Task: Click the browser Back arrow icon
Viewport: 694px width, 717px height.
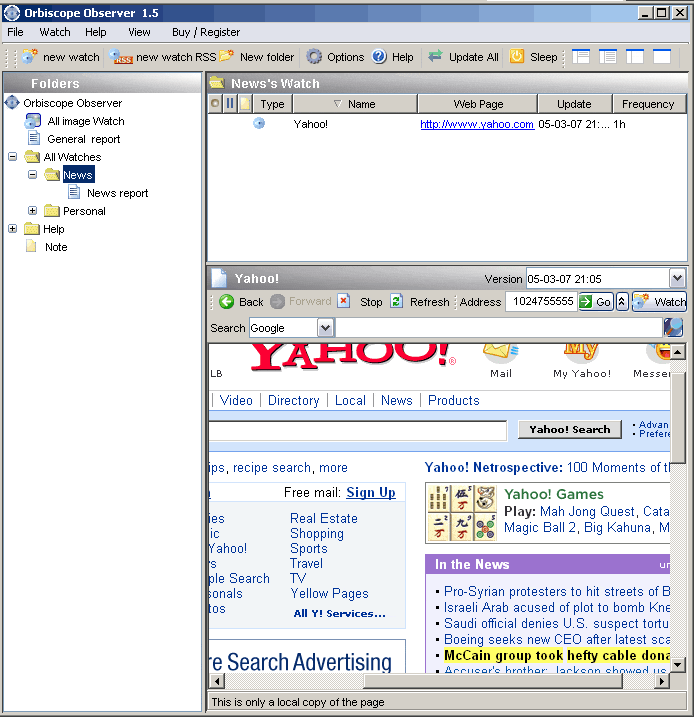Action: [x=226, y=302]
